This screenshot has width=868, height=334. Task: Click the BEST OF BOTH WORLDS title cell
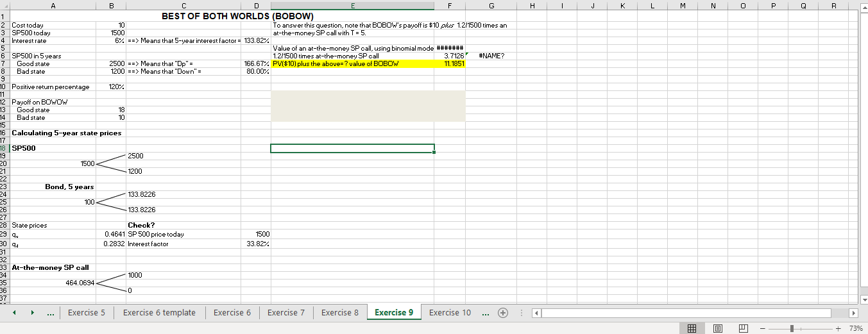[x=237, y=16]
